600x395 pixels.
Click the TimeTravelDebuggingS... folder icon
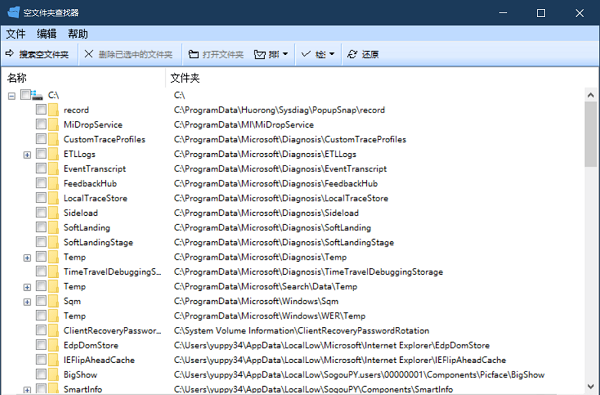click(54, 271)
